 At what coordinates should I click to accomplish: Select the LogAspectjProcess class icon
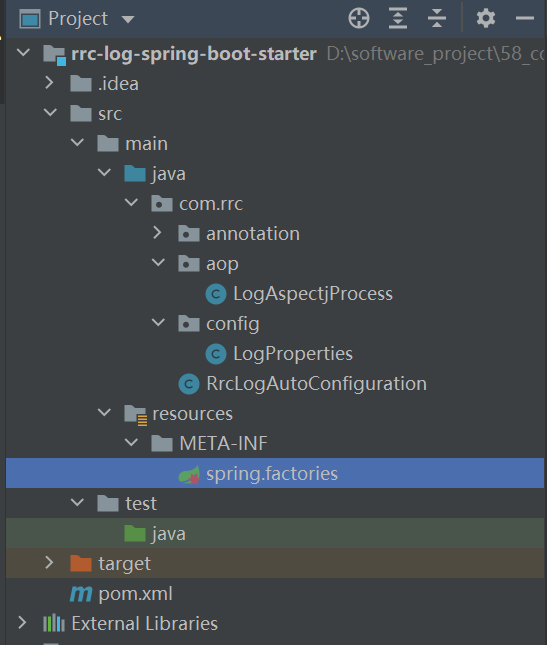point(216,294)
